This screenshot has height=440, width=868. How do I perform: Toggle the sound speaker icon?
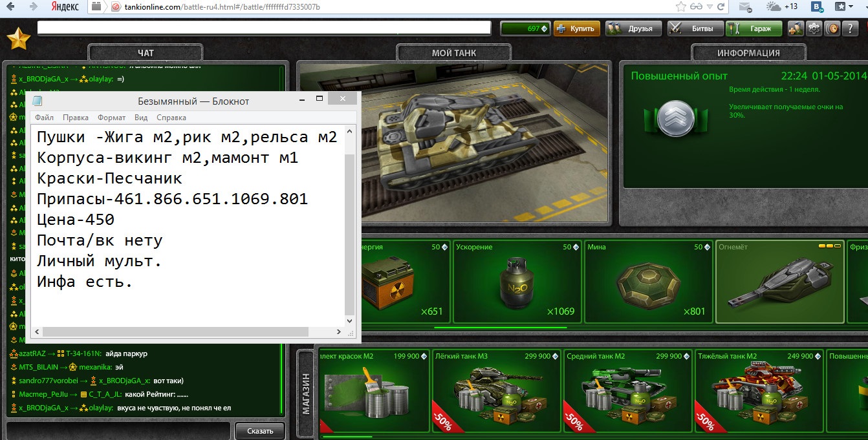tap(832, 28)
